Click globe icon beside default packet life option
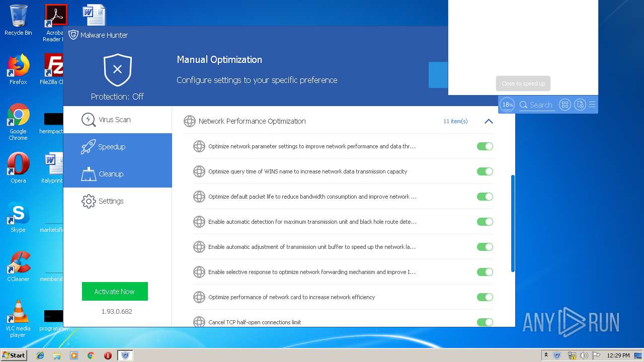The width and height of the screenshot is (644, 362). tap(199, 197)
